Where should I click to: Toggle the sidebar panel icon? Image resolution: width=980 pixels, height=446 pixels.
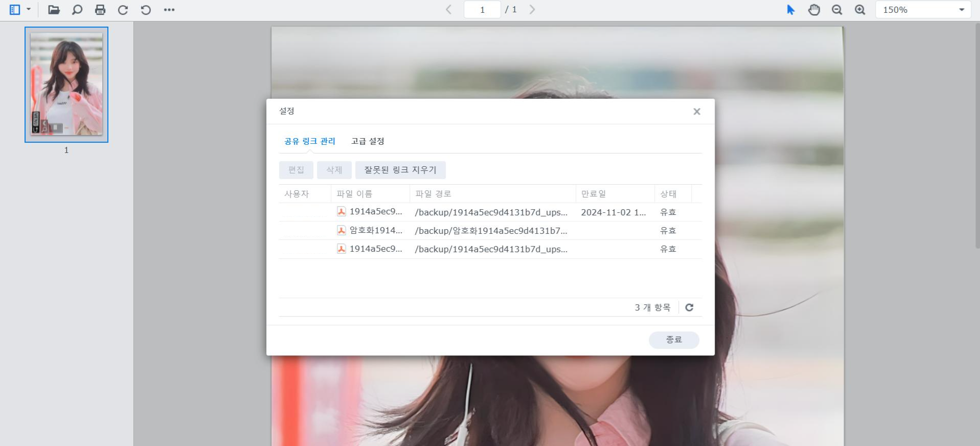(x=15, y=10)
